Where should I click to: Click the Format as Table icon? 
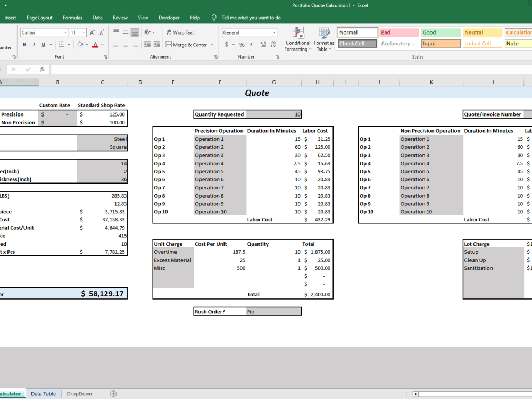click(x=324, y=38)
